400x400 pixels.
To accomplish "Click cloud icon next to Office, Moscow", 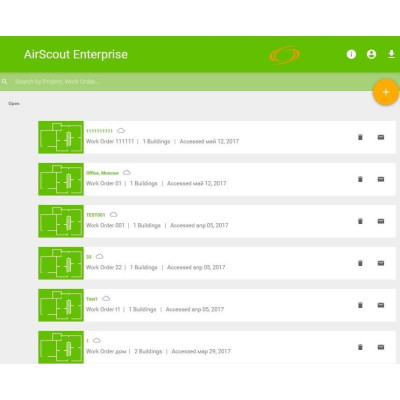I will tap(127, 173).
